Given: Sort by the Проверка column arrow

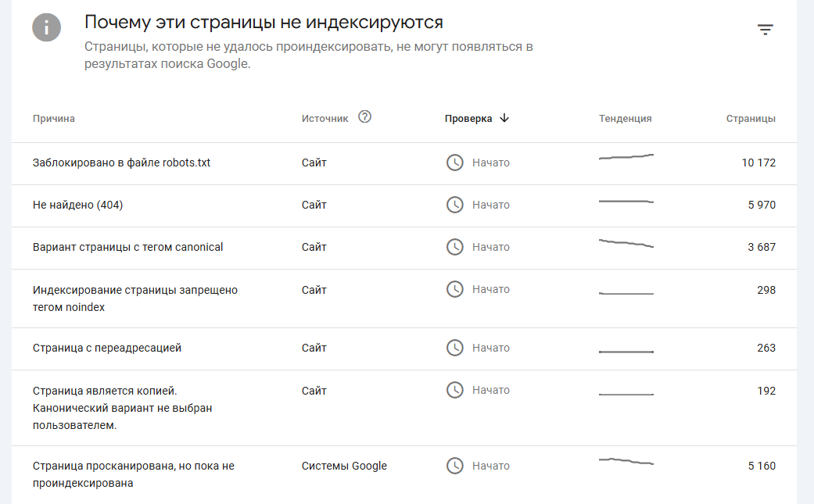Looking at the screenshot, I should click(504, 118).
